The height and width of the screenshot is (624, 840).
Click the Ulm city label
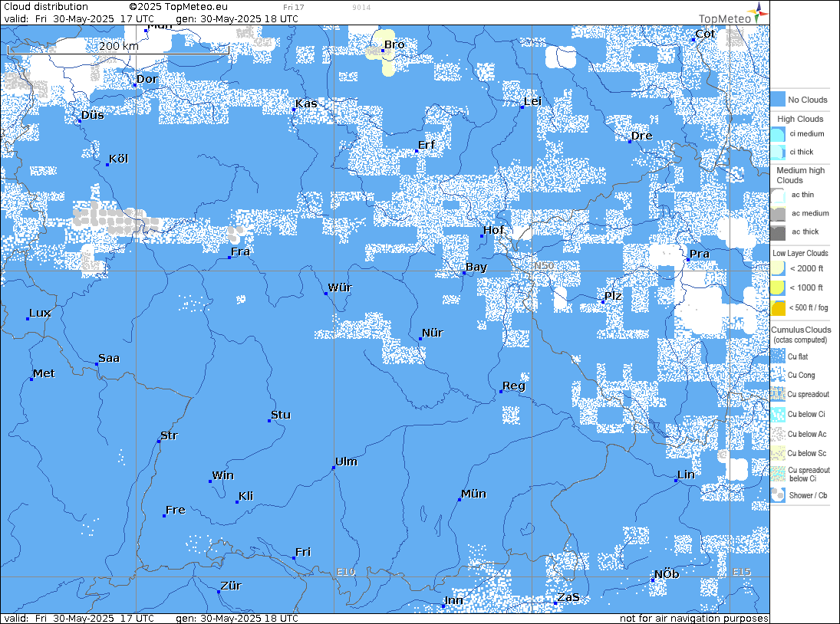point(346,461)
